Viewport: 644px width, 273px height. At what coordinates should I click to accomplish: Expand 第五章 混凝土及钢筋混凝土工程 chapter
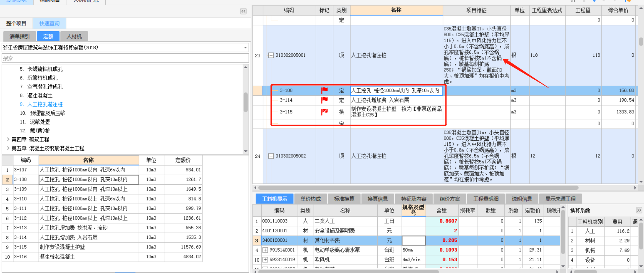tap(8, 148)
